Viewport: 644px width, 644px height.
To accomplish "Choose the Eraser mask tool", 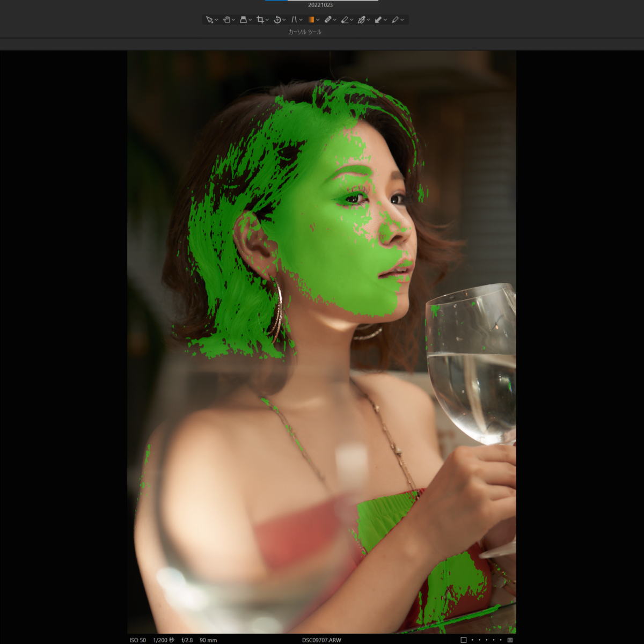I will point(345,20).
